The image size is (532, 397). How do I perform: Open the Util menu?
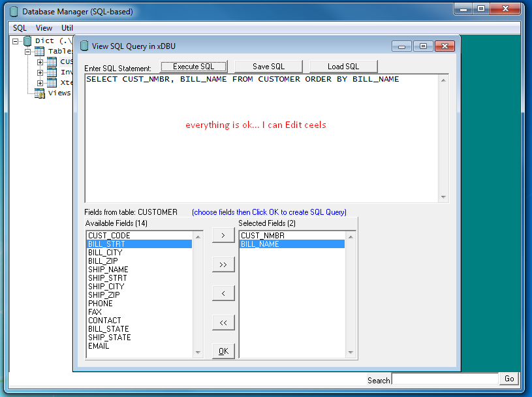pyautogui.click(x=67, y=28)
